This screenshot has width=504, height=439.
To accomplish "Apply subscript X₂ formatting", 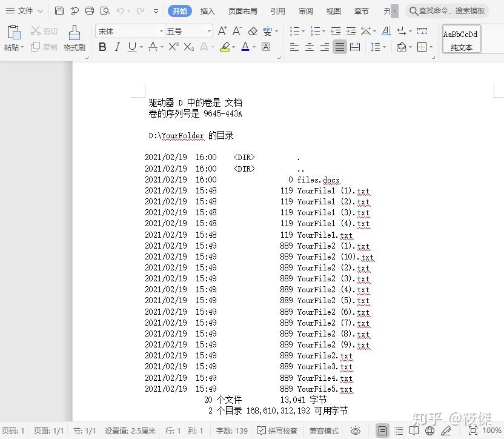I will coord(189,47).
